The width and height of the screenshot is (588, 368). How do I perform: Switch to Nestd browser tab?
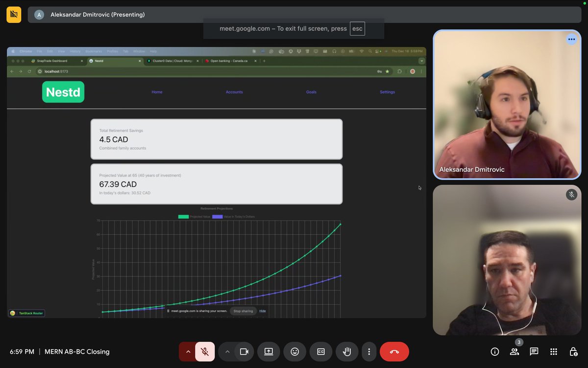click(x=115, y=61)
